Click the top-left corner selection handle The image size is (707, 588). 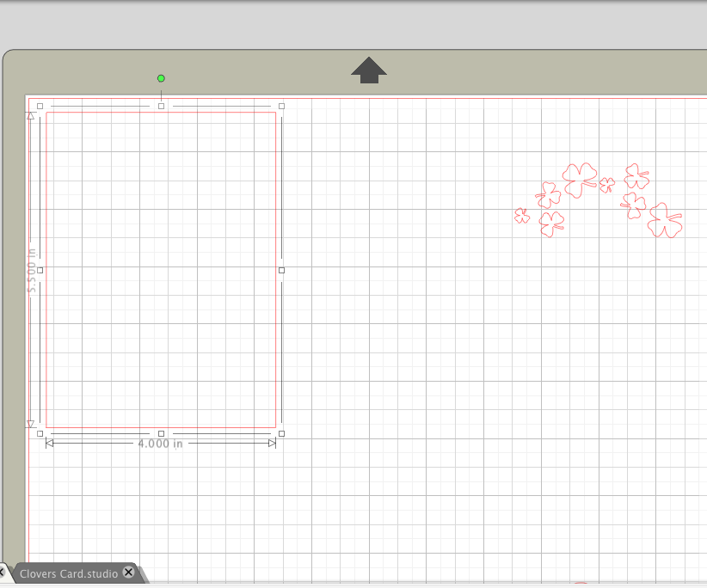click(x=41, y=106)
